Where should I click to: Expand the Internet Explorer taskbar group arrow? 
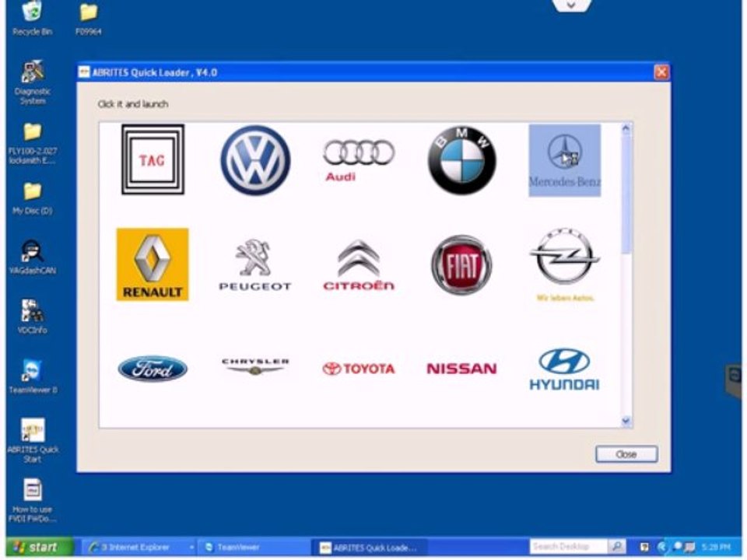click(x=192, y=548)
